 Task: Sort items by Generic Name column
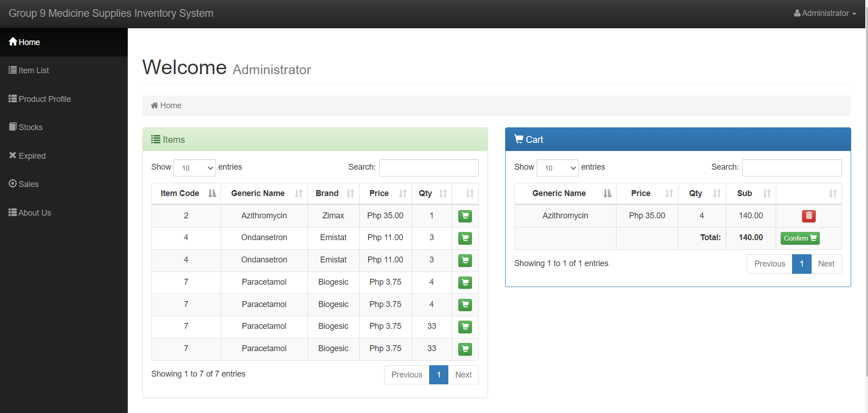[x=264, y=193]
